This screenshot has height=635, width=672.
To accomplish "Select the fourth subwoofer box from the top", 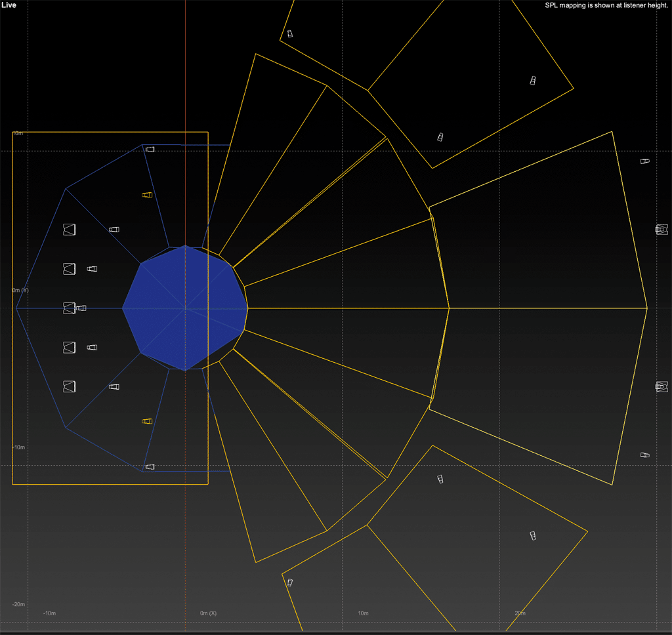I will tap(70, 347).
